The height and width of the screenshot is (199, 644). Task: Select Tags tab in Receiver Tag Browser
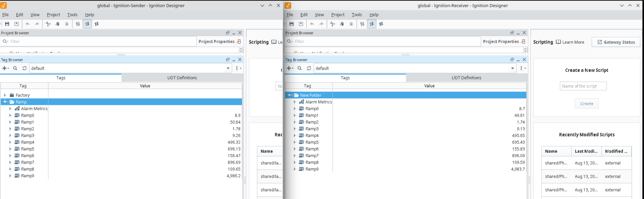pyautogui.click(x=345, y=78)
